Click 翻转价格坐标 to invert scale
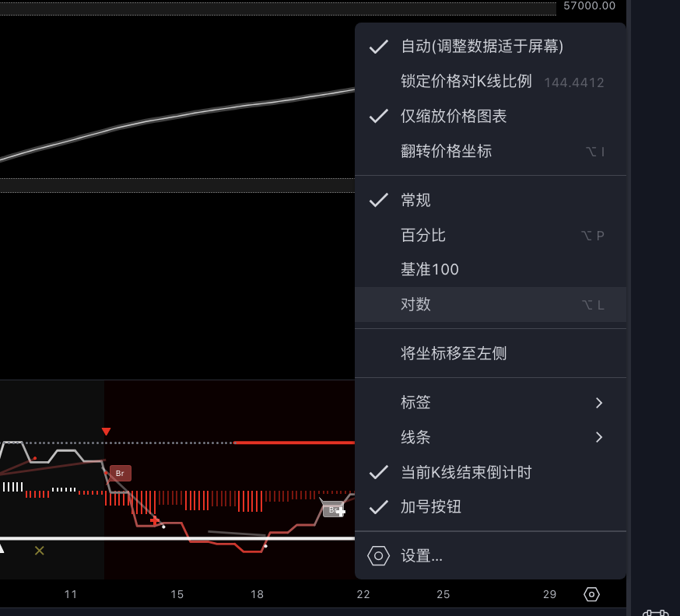 (446, 152)
